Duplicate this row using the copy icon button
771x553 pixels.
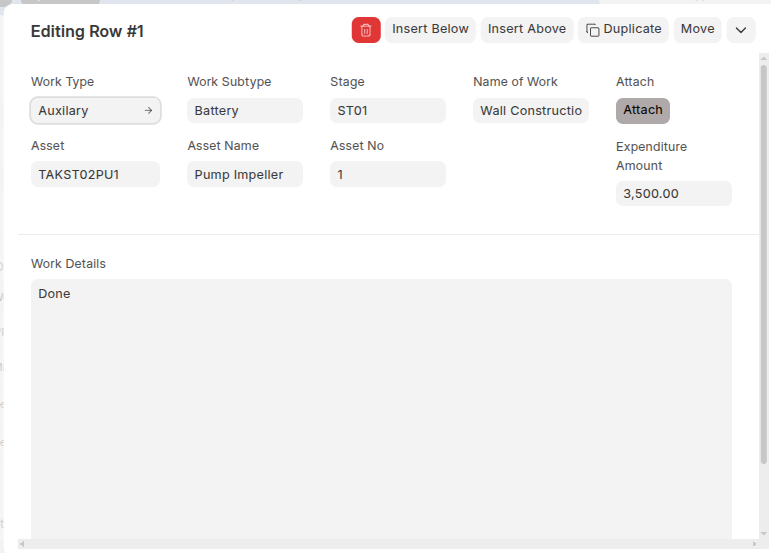[x=623, y=30]
